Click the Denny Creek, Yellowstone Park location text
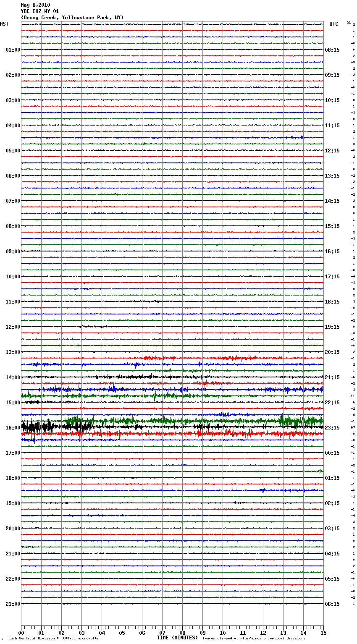The image size is (357, 644). 72,18
